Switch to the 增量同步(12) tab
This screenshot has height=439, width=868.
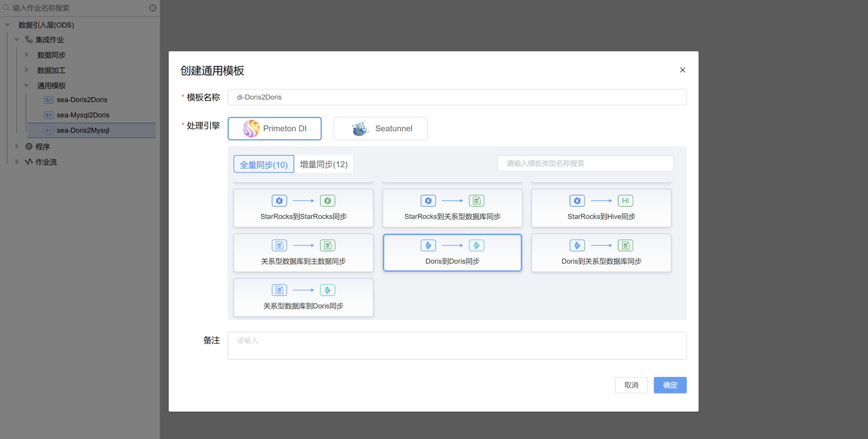point(324,164)
